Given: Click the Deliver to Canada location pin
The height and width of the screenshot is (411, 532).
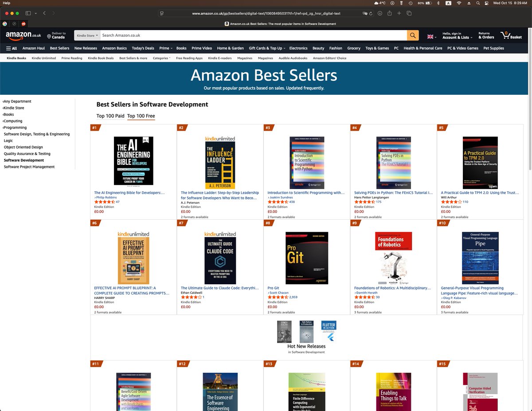Looking at the screenshot, I should pos(49,36).
